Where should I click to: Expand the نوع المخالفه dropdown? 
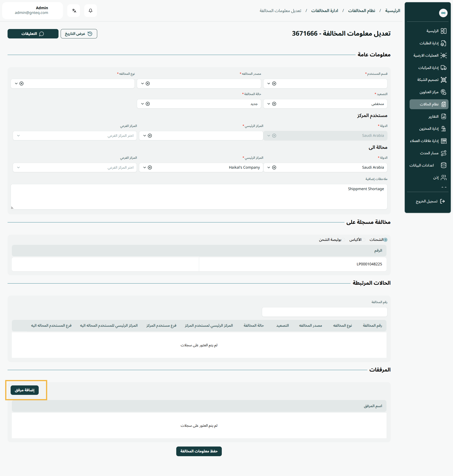coord(16,84)
